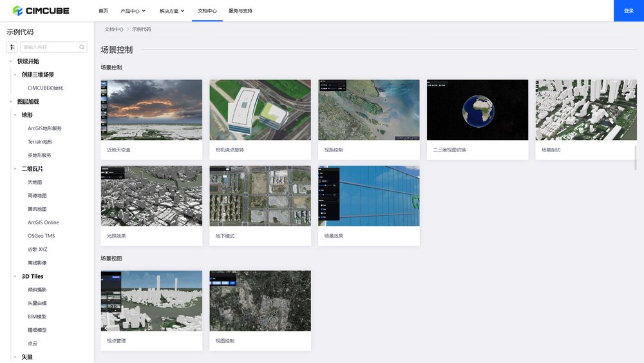The width and height of the screenshot is (644, 363).
Task: Click the 文档中心 breadcrumb link
Action: (x=114, y=29)
